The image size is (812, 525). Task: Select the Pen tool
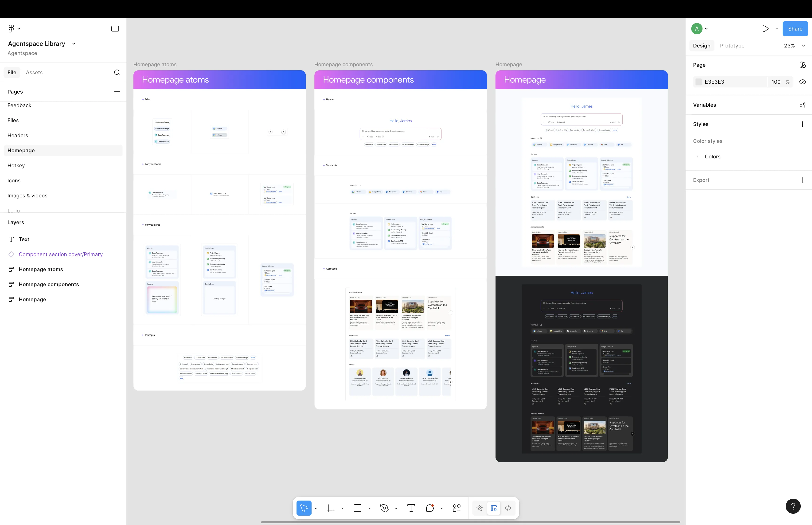384,508
